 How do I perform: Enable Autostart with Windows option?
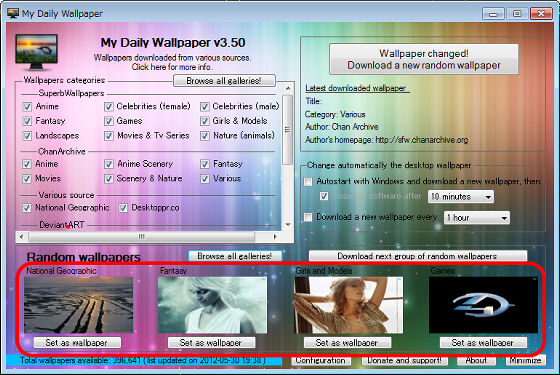pos(308,182)
